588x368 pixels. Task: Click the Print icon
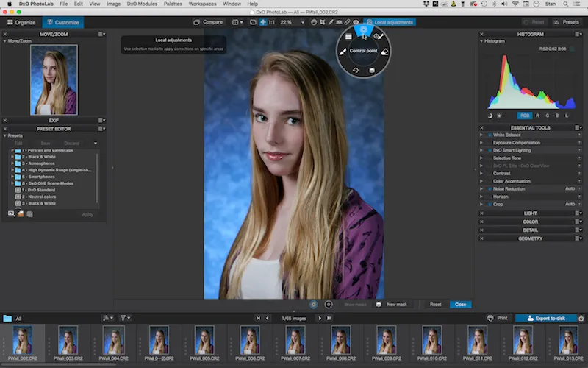coord(490,318)
